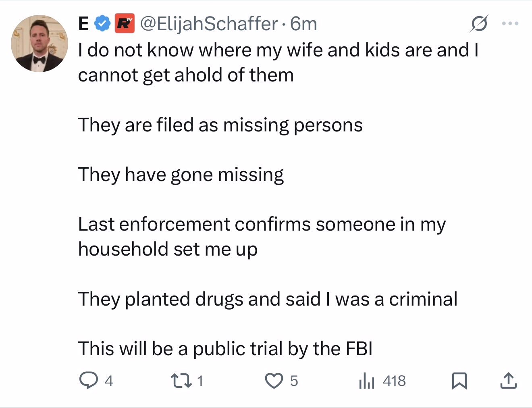532x408 pixels.
Task: Tap the Grok explain-post icon
Action: tap(479, 24)
